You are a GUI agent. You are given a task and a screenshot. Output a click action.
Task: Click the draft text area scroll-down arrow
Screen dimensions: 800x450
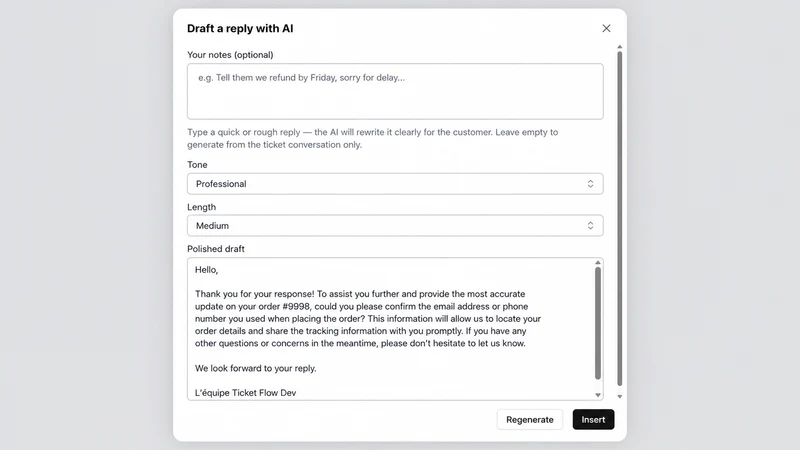click(597, 395)
